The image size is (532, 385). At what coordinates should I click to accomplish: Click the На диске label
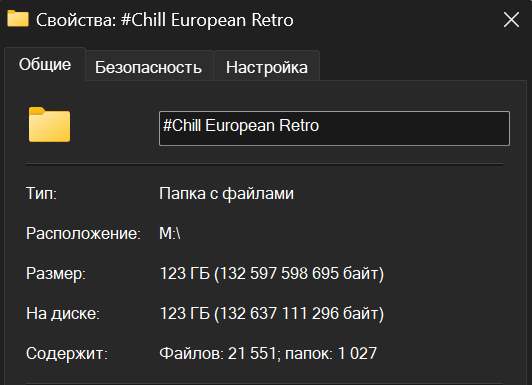pos(63,313)
